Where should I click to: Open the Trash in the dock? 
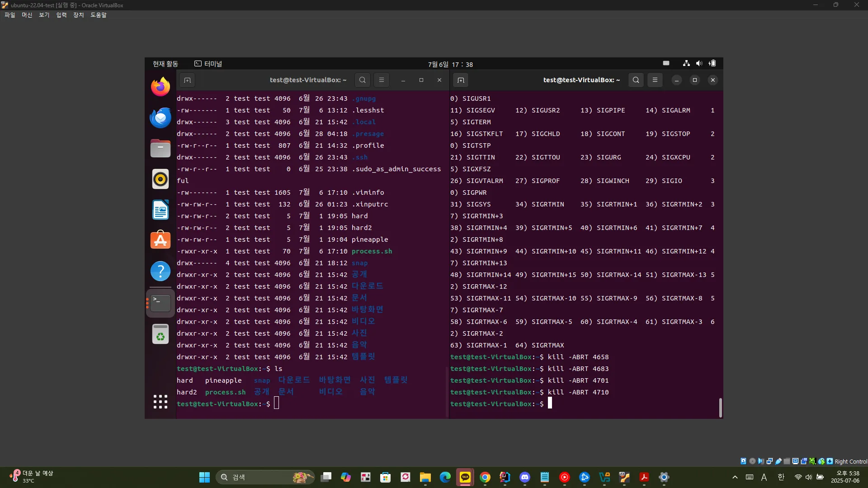tap(160, 334)
